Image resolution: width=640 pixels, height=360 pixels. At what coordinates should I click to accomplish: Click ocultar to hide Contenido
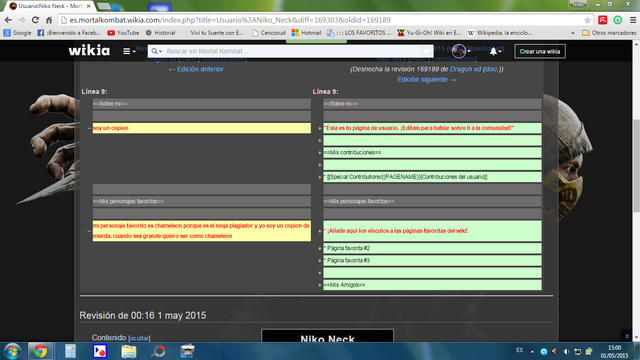click(x=139, y=338)
